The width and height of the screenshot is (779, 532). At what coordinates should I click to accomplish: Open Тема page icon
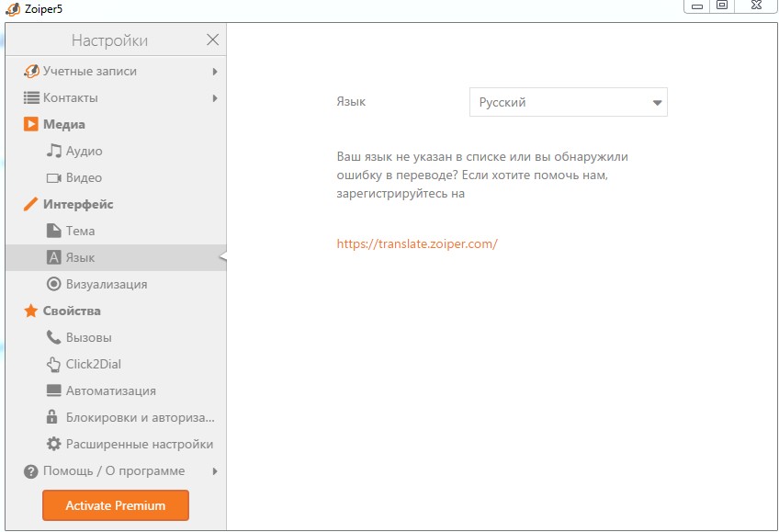coord(53,231)
